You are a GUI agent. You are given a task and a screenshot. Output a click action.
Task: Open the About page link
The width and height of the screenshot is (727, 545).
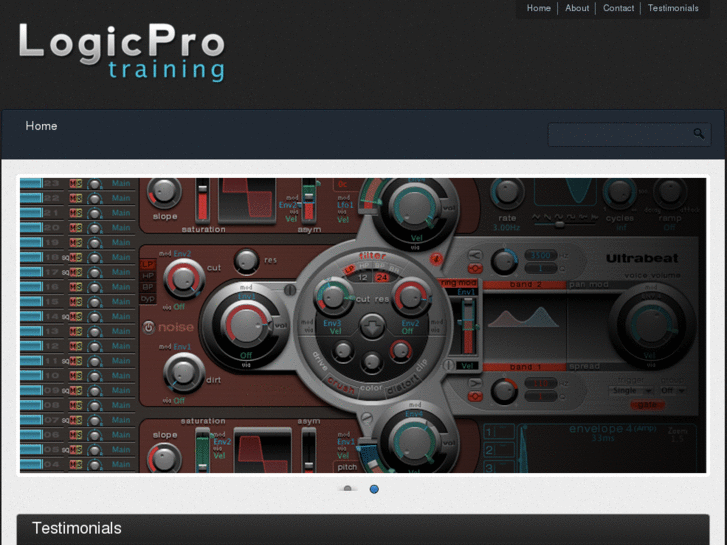click(x=577, y=8)
